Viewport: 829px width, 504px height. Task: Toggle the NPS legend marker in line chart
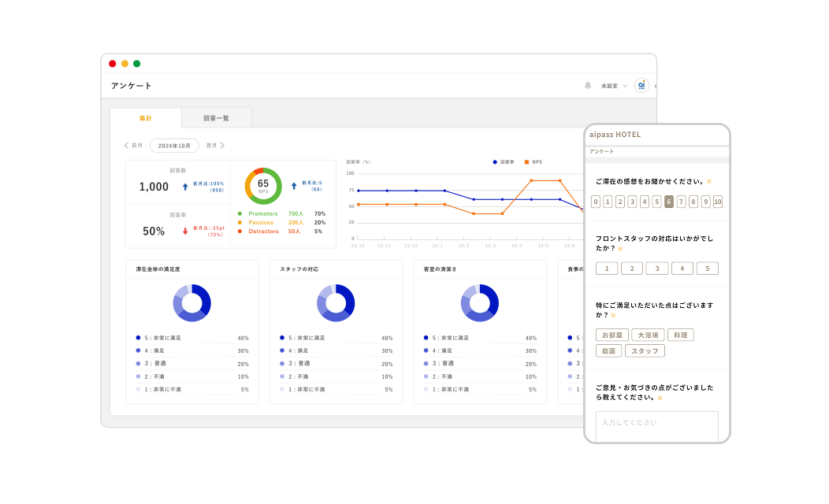[526, 162]
